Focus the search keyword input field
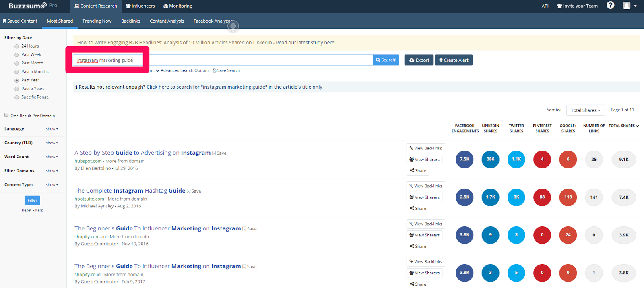 [x=223, y=60]
